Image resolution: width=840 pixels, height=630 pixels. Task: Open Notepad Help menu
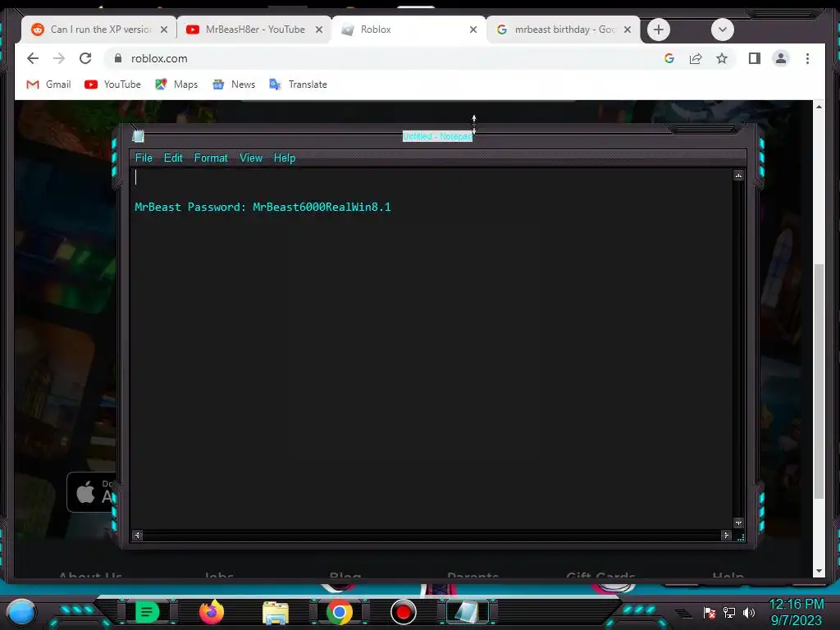pyautogui.click(x=285, y=158)
